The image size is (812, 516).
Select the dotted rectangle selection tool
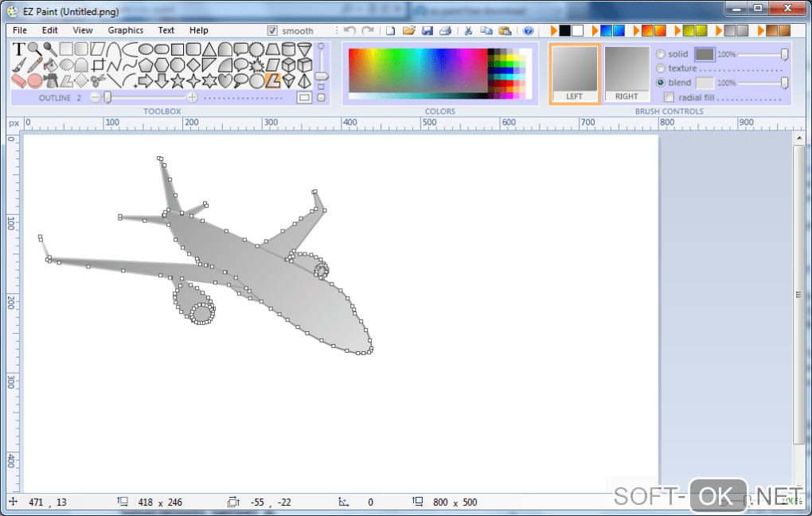point(66,49)
